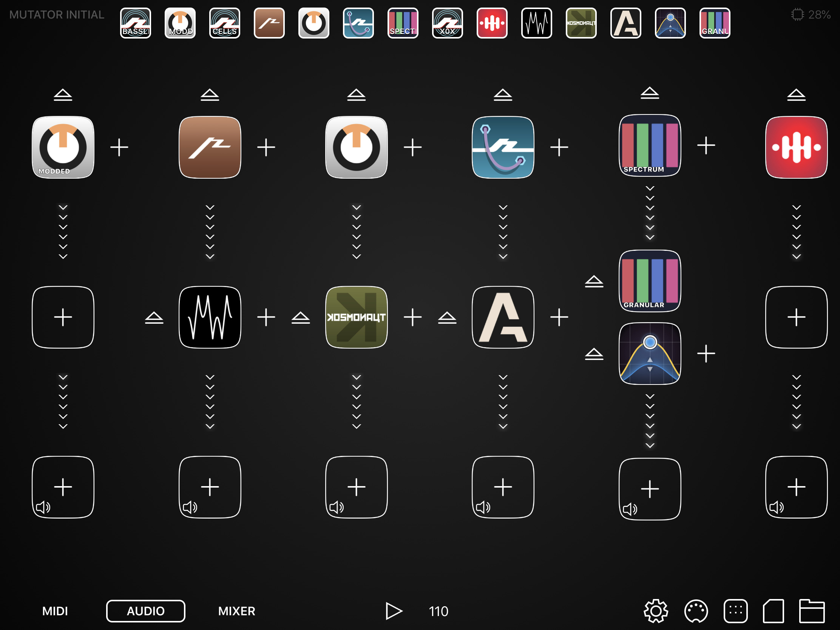Click the eject icon left of the Kosmonaut plugin
This screenshot has height=630, width=840.
click(301, 318)
